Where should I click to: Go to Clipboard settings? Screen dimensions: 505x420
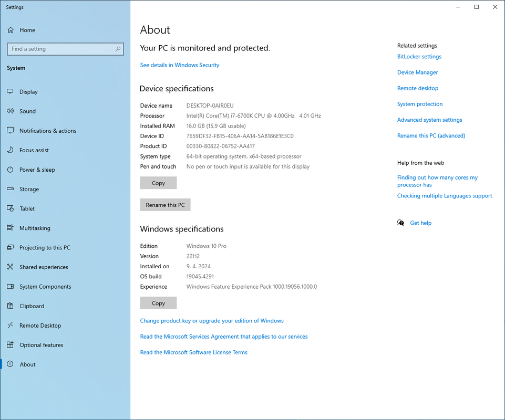coord(65,306)
